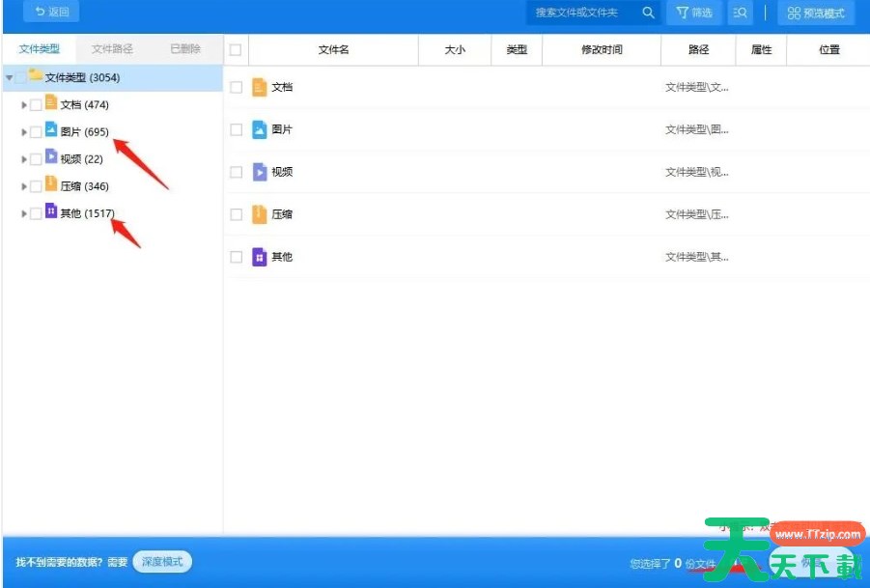
Task: Click the search magnifier icon
Action: (648, 13)
